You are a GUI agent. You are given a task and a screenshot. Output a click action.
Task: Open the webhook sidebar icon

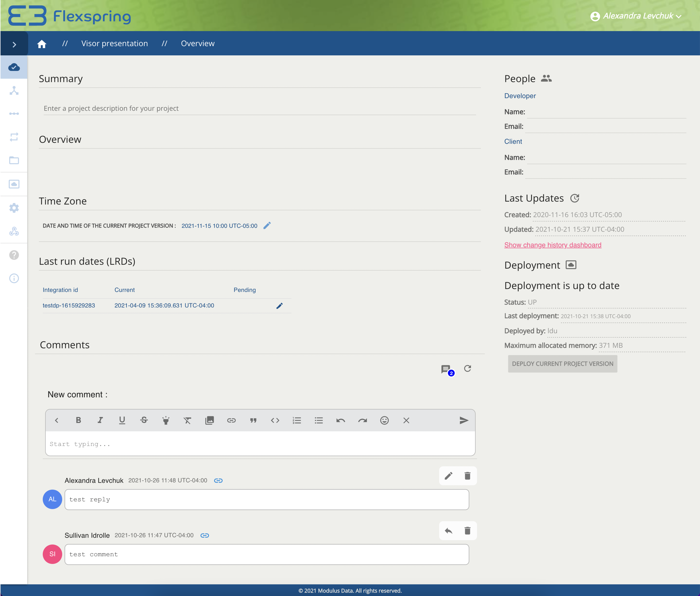coord(14,231)
